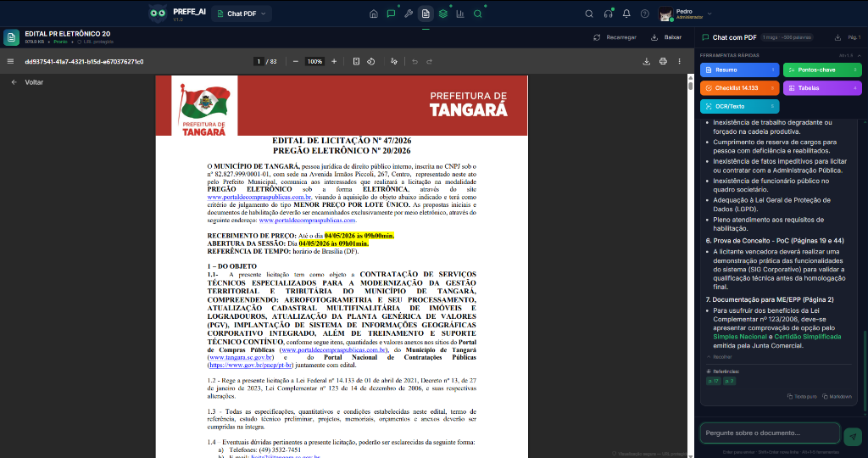Rotate the PDF with the rotate icon
The height and width of the screenshot is (458, 868).
(x=371, y=61)
